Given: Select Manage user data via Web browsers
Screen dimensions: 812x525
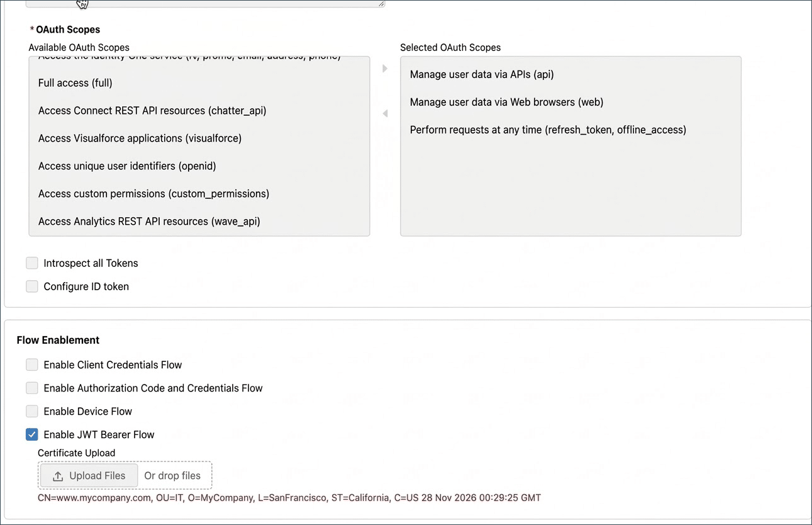Looking at the screenshot, I should point(506,102).
